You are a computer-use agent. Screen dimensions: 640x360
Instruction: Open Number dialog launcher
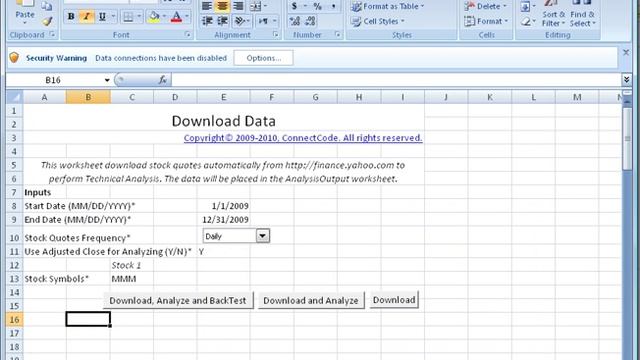tap(338, 35)
